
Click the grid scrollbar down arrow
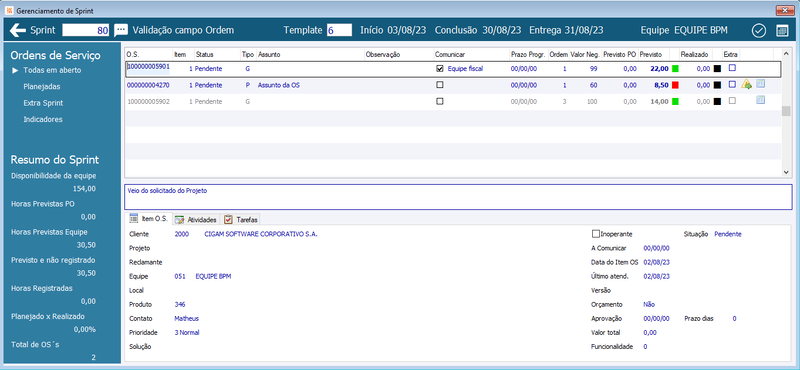click(x=786, y=172)
